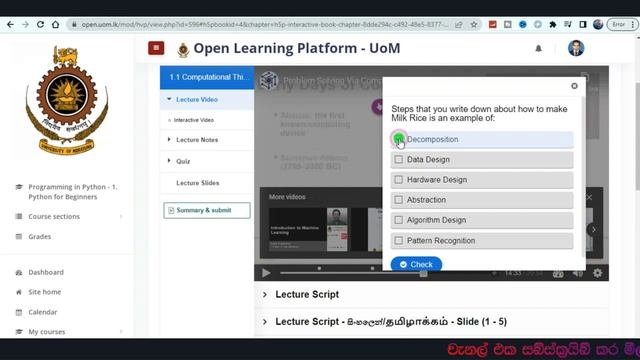Open Calendar in sidebar
The width and height of the screenshot is (640, 360).
click(43, 312)
